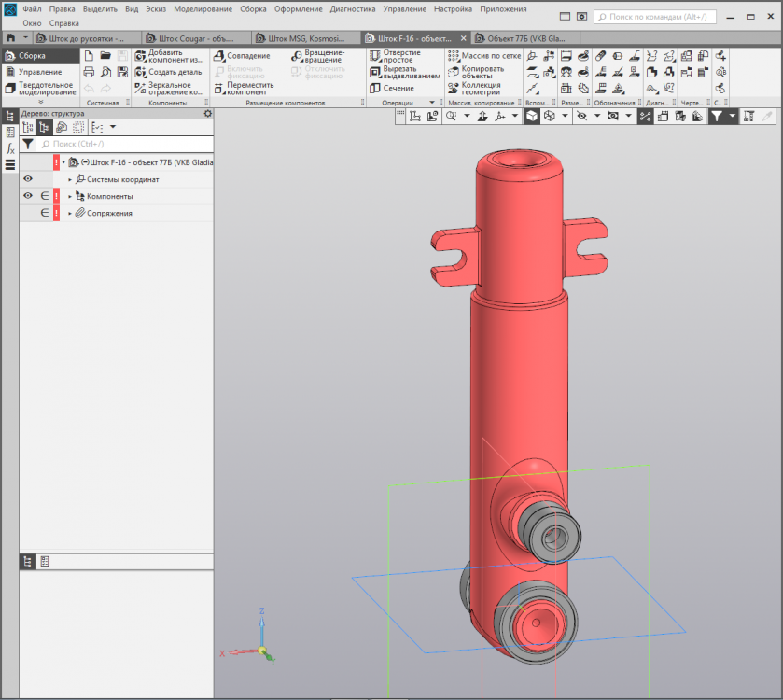Expand the Компоненты tree node
Image resolution: width=783 pixels, height=700 pixels.
70,196
